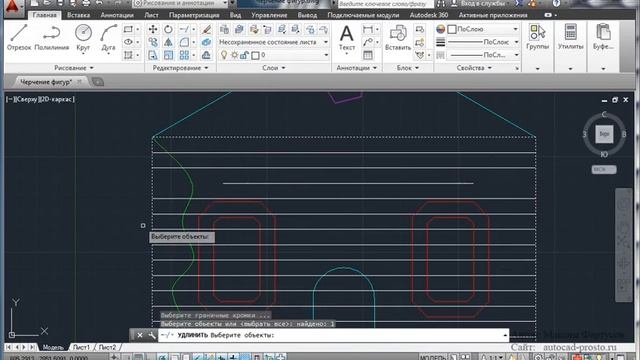Open the МСК coordinate system dropdown
Screen dimensions: 640x360
(x=604, y=169)
